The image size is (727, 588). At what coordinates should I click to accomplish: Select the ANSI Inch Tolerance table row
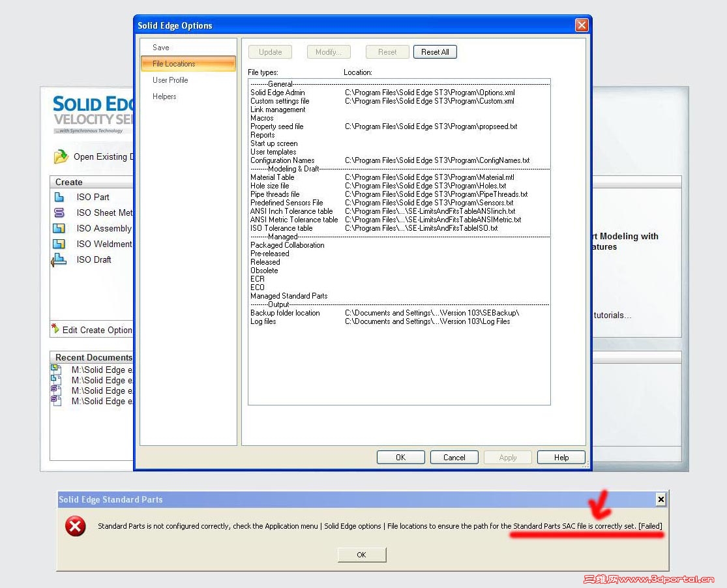pos(399,211)
